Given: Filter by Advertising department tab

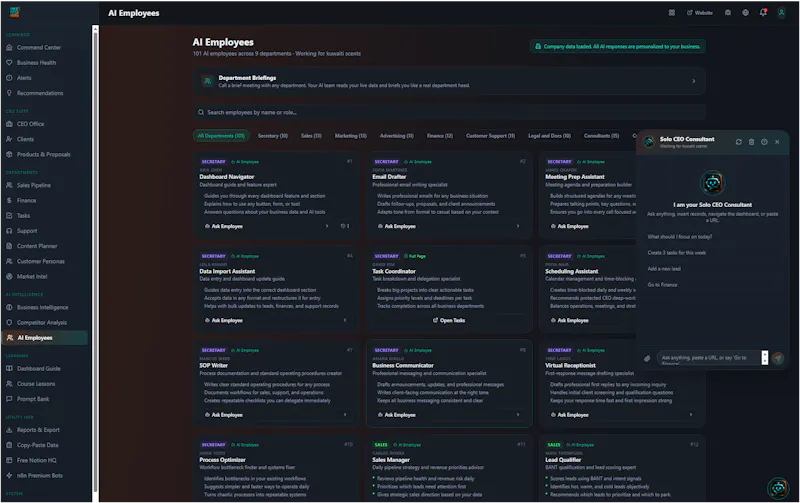Looking at the screenshot, I should (396, 136).
